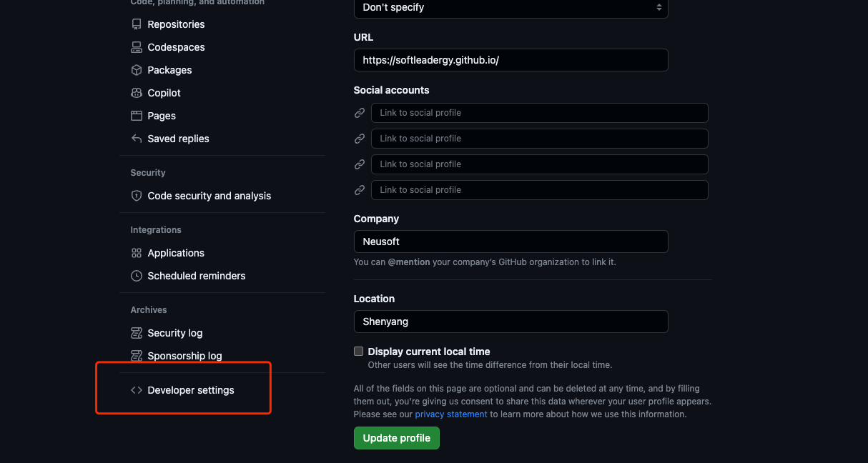Click the Applications grid icon
Viewport: 868px width, 463px height.
pyautogui.click(x=137, y=253)
